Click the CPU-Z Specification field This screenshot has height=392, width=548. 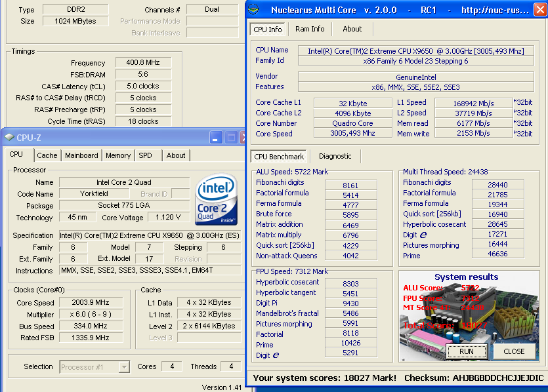click(x=150, y=235)
